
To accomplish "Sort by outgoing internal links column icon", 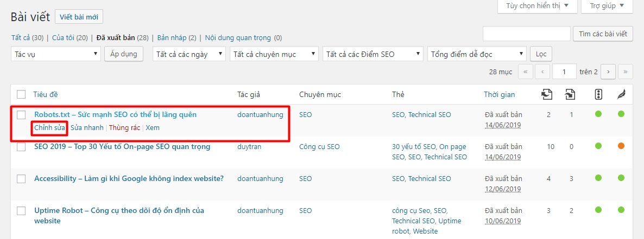I will (547, 95).
